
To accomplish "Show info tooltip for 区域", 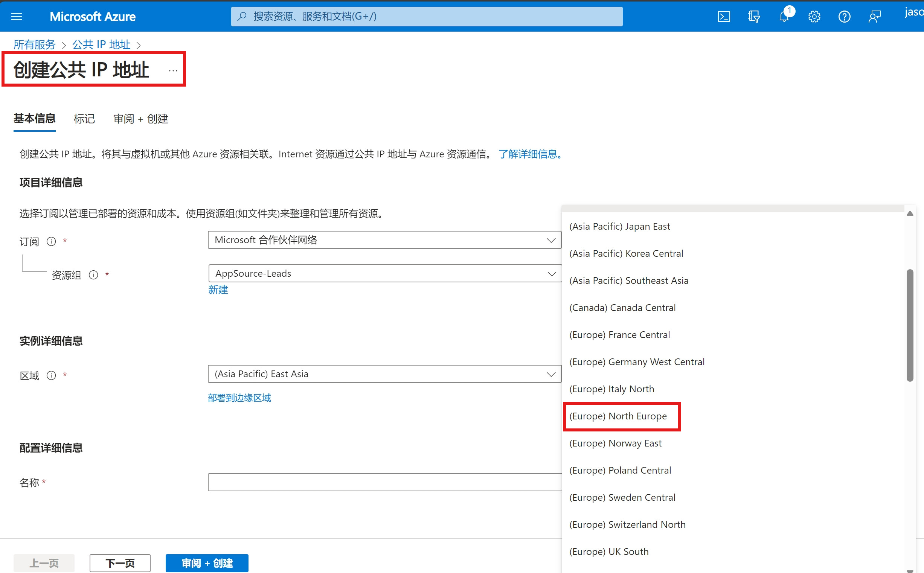I will click(x=51, y=375).
